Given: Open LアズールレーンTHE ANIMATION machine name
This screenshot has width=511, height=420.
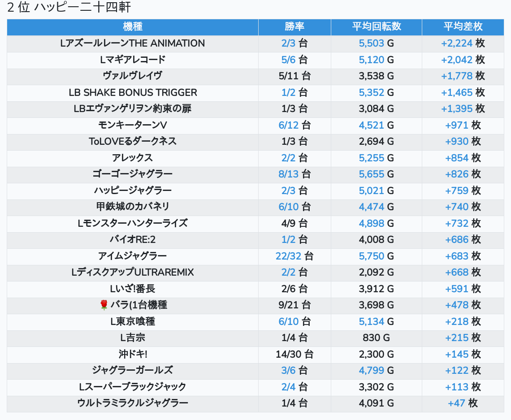Looking at the screenshot, I should tap(133, 43).
